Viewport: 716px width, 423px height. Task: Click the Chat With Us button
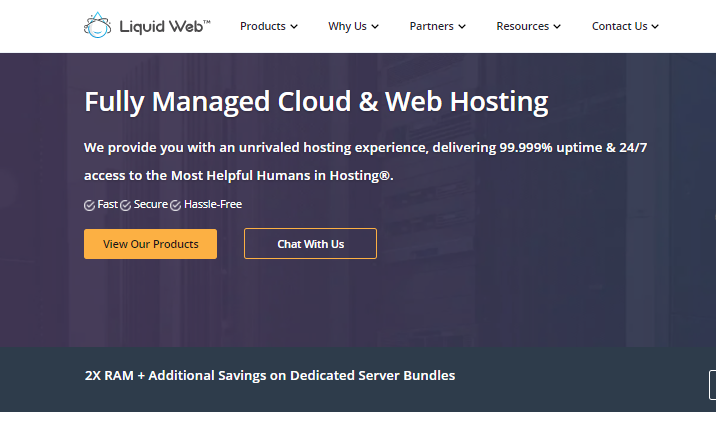pyautogui.click(x=311, y=244)
